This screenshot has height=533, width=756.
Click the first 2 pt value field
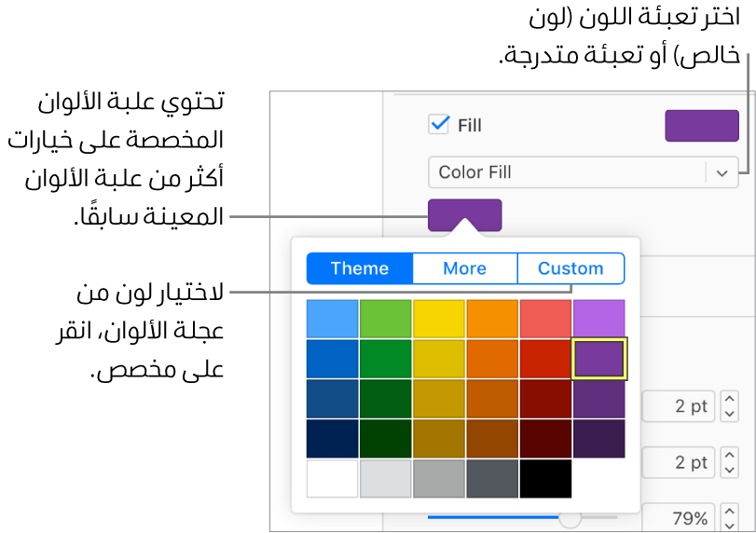click(x=678, y=406)
